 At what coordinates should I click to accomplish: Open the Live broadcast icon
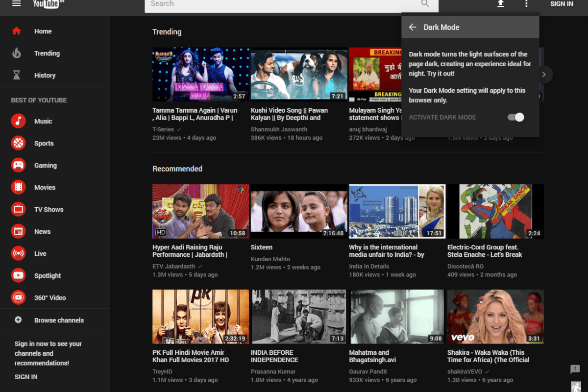(x=18, y=253)
